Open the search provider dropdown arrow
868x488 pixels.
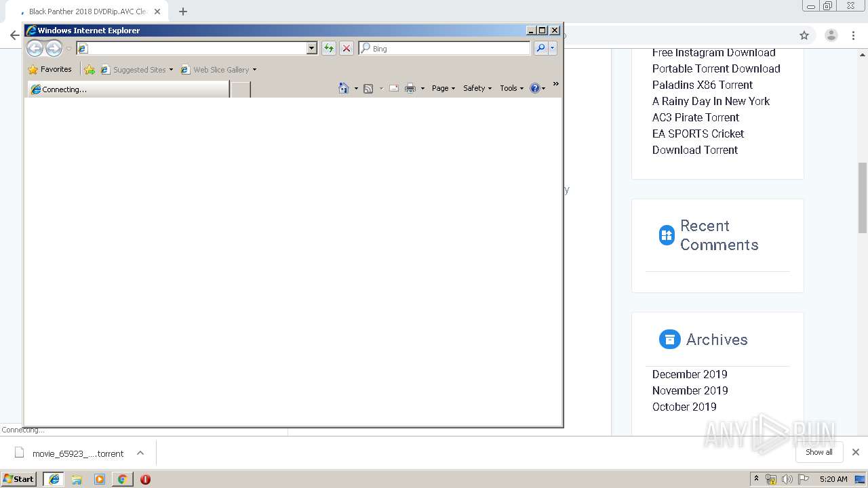point(553,48)
